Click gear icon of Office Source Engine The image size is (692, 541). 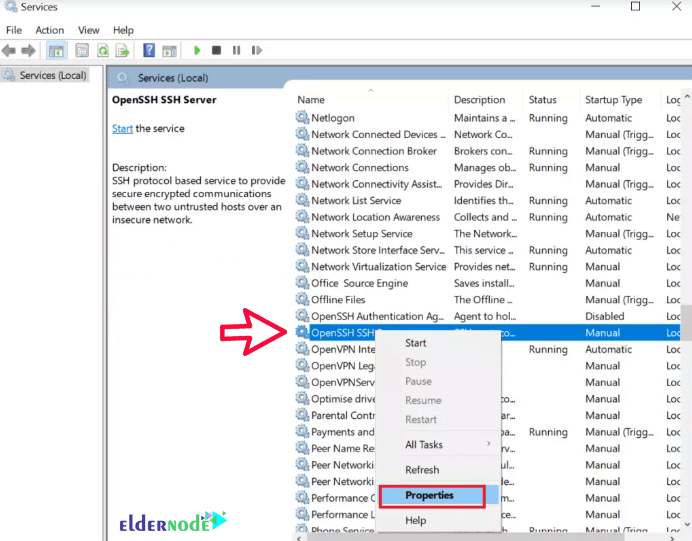[302, 282]
